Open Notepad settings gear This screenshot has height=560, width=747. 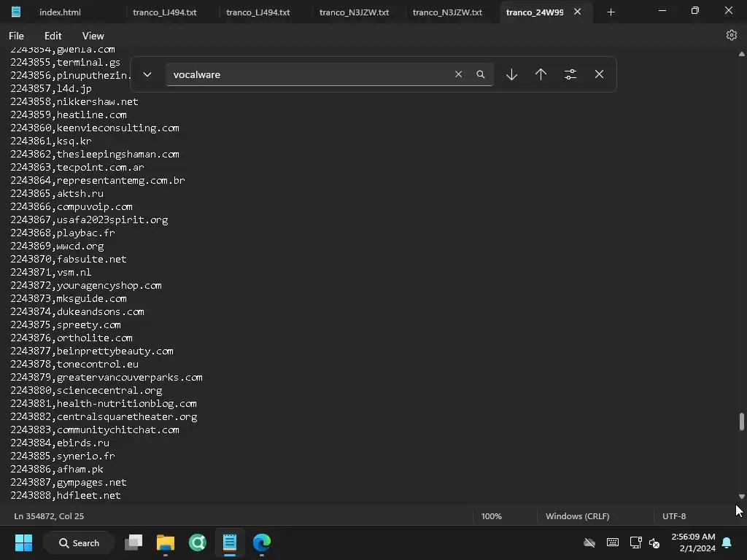731,35
